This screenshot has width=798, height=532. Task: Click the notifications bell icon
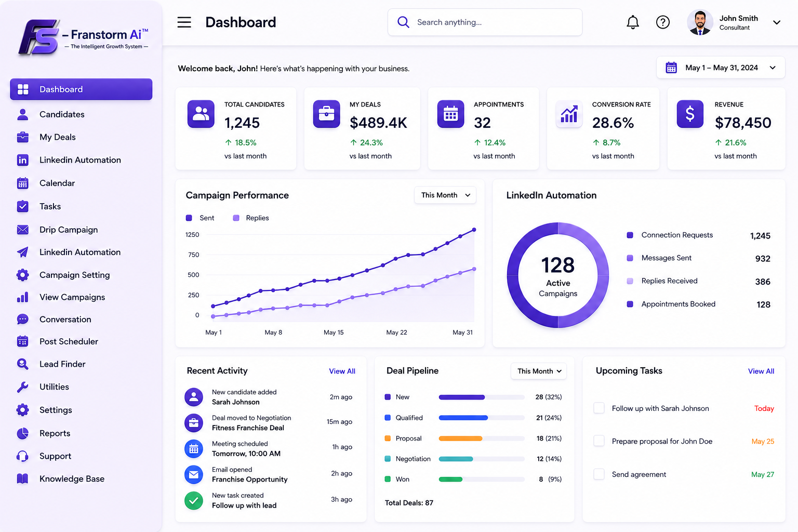click(x=632, y=22)
